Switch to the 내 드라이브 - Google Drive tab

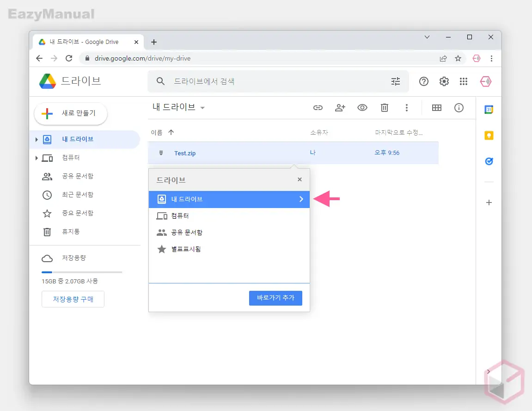click(x=83, y=42)
